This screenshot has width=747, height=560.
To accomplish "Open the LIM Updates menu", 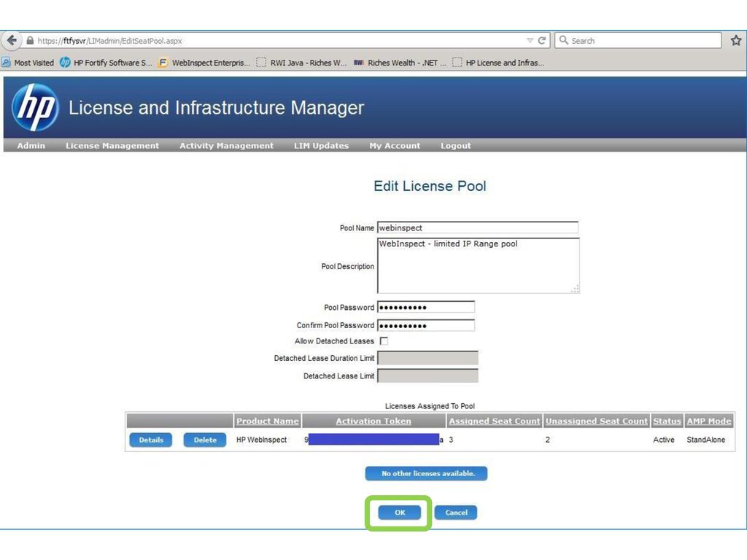I will click(x=321, y=146).
